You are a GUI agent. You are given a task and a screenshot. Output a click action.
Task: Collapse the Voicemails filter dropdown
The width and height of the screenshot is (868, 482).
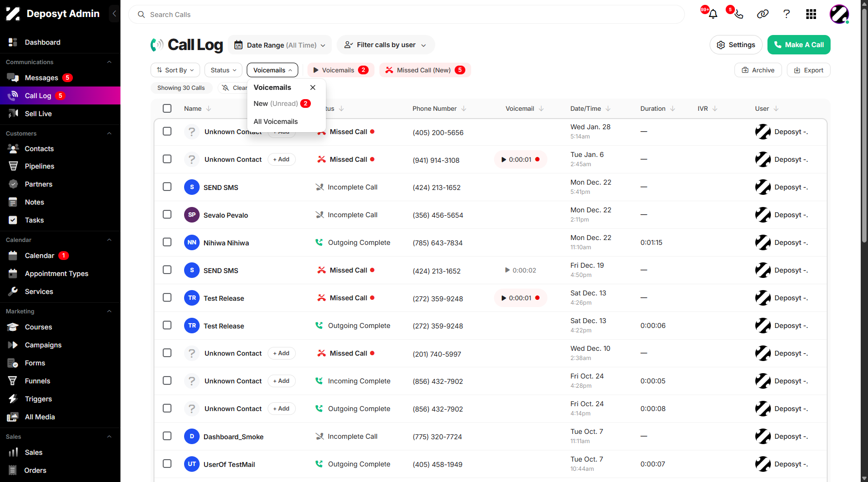pos(272,70)
